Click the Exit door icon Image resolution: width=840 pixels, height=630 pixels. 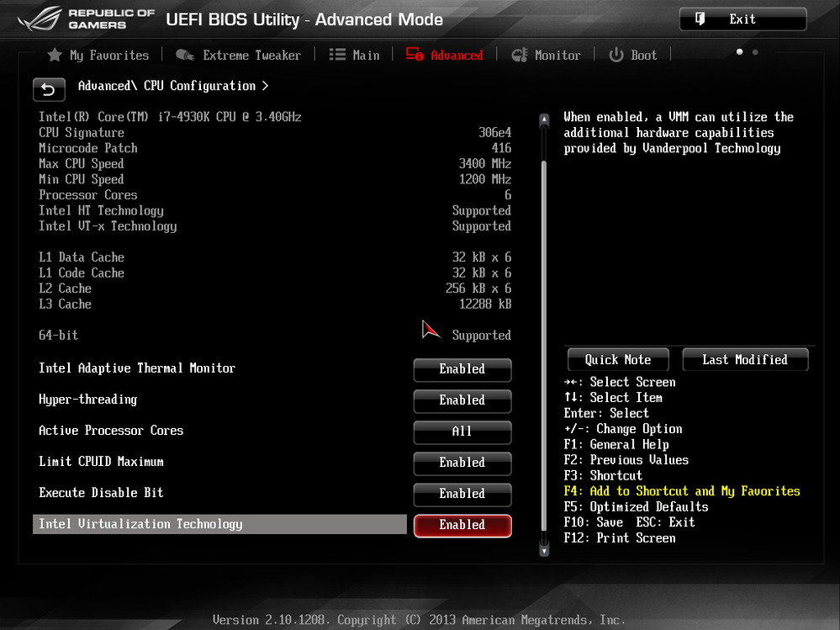(x=700, y=19)
